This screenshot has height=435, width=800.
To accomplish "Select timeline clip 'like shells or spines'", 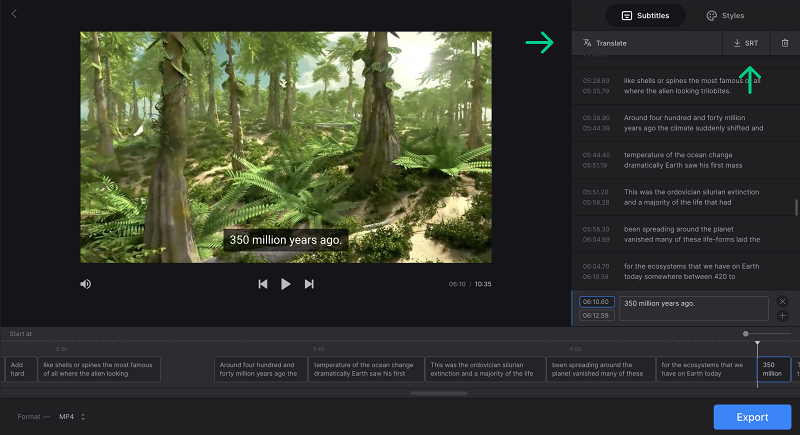I will pyautogui.click(x=99, y=369).
